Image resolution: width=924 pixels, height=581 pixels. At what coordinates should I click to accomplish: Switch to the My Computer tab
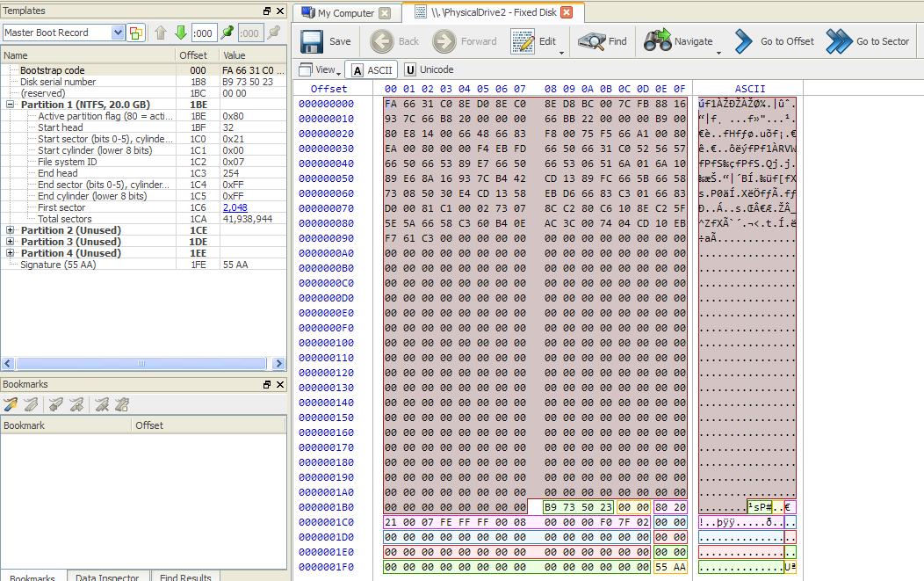point(346,13)
